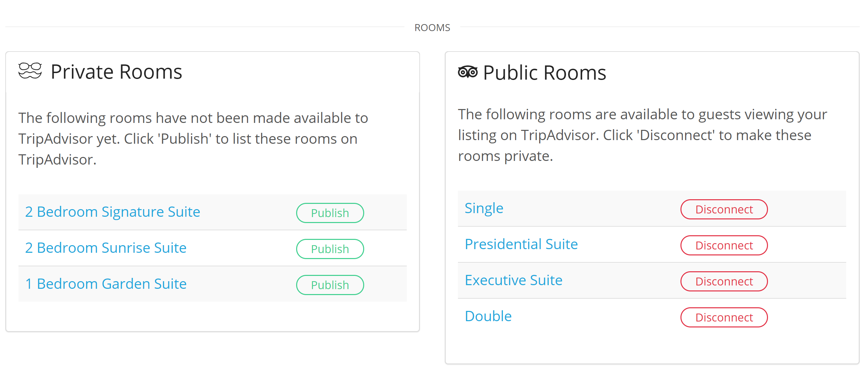868x377 pixels.
Task: Publish the 2 Bedroom Sunrise Suite
Action: [330, 248]
